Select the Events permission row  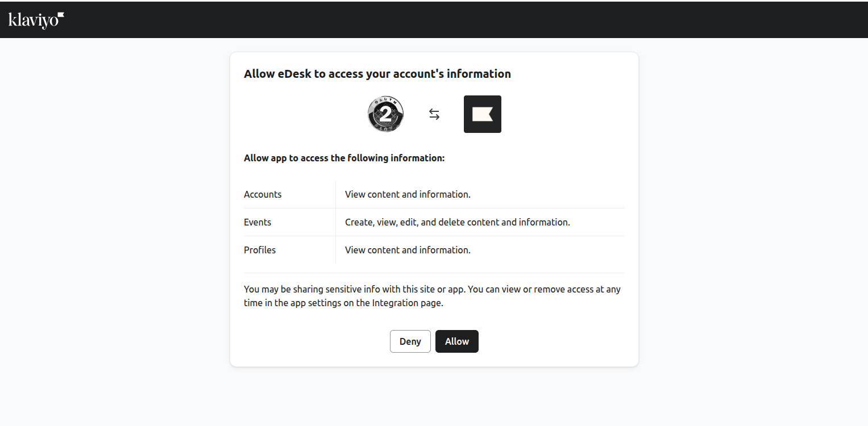[434, 222]
